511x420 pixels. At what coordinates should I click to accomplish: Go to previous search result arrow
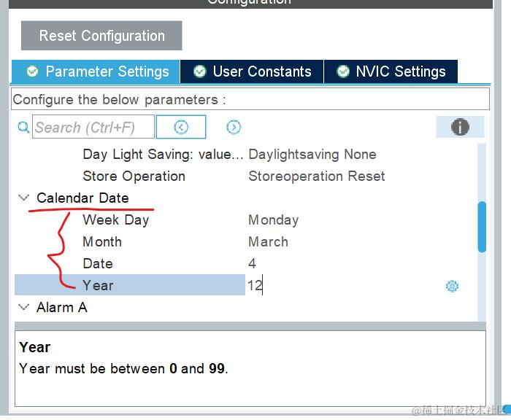(x=181, y=127)
